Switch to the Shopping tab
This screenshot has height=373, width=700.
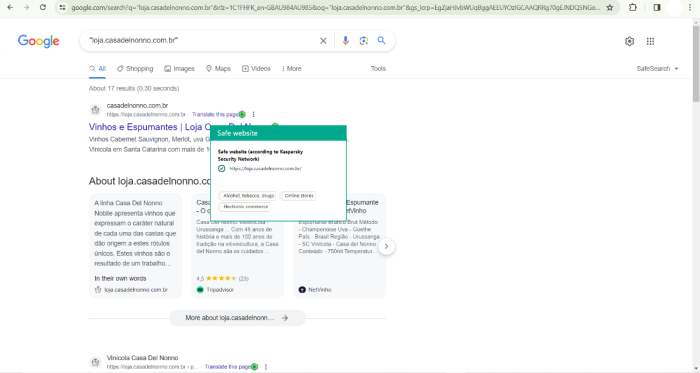click(x=135, y=69)
